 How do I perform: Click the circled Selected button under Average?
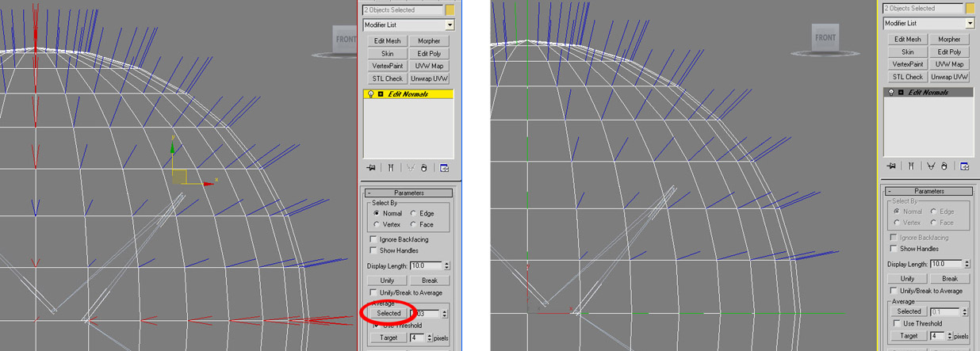[389, 313]
